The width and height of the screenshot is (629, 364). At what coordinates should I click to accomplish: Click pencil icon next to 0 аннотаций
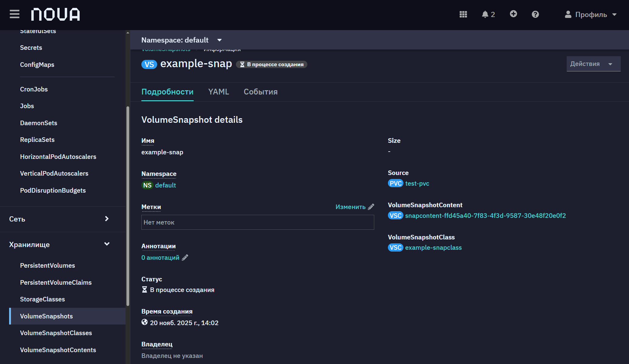pyautogui.click(x=185, y=258)
